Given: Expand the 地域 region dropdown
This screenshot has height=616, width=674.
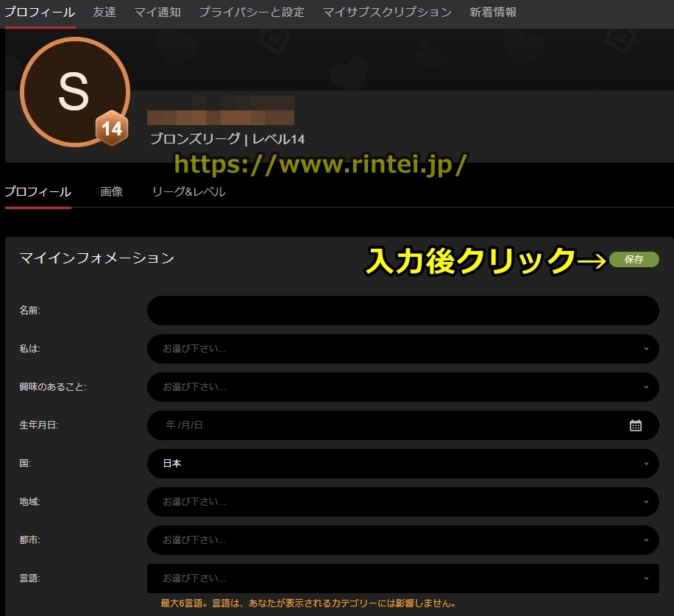Looking at the screenshot, I should click(402, 502).
